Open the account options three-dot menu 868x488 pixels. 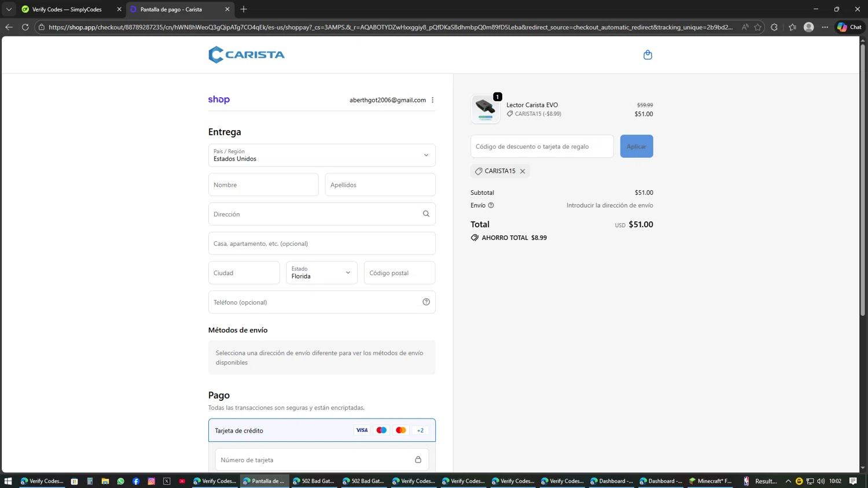(432, 100)
